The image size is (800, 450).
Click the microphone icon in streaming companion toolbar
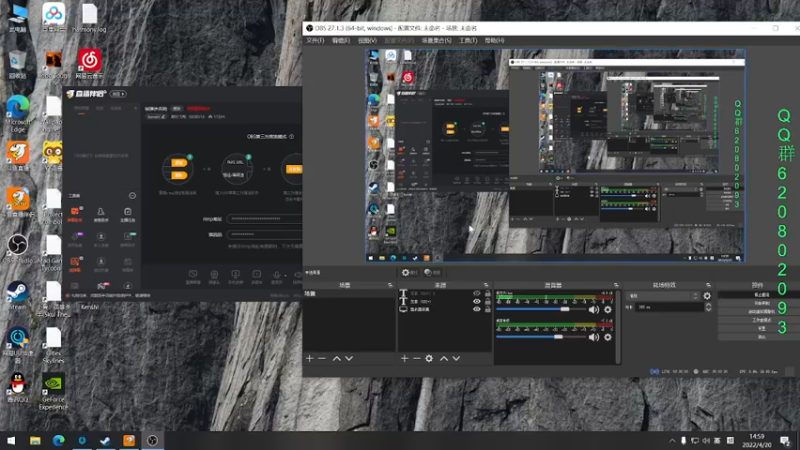277,276
